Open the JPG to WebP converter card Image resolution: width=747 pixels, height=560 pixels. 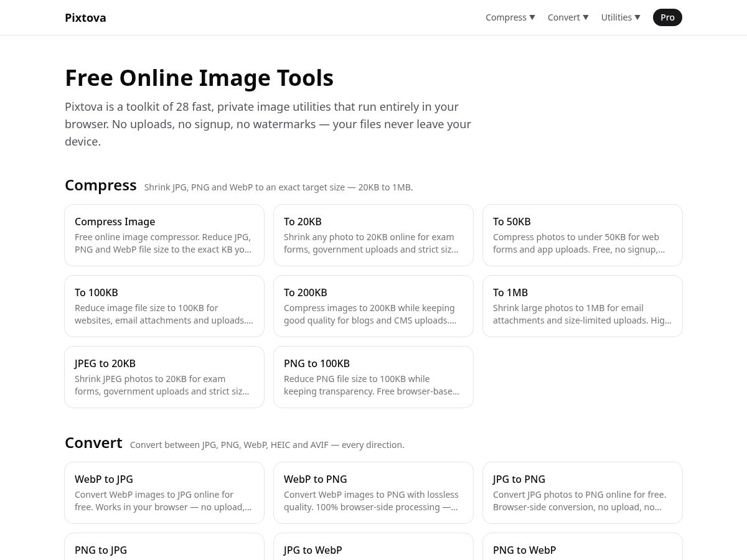pos(374,547)
